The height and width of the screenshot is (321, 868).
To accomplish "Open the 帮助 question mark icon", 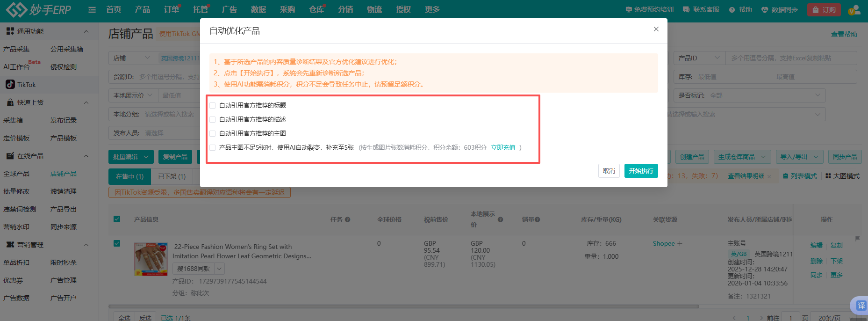I will tap(732, 10).
